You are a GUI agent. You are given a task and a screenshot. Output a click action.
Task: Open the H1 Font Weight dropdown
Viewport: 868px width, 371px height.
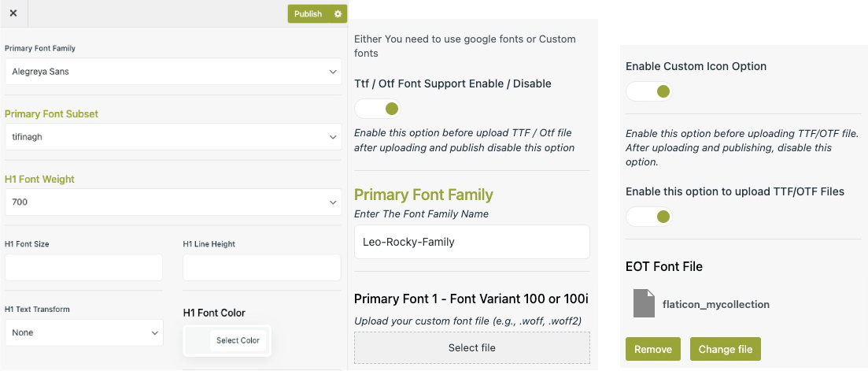(x=173, y=202)
